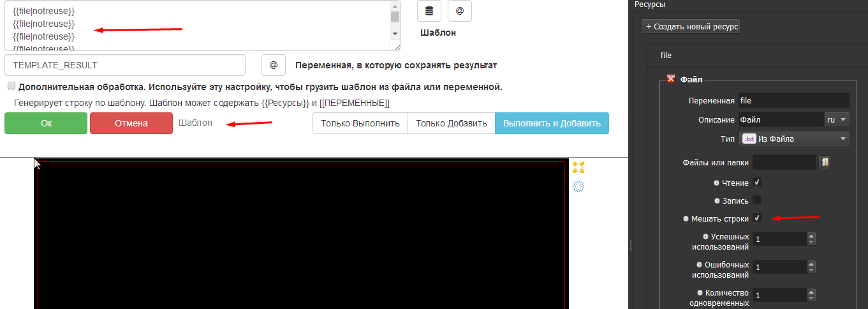868x309 pixels.
Task: Enable the Запись checkbox
Action: pyautogui.click(x=757, y=200)
